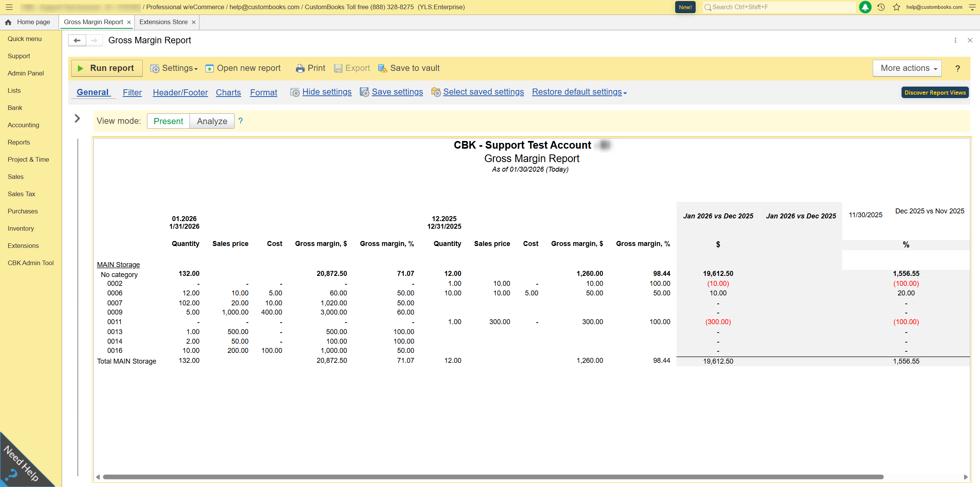Click the Run report button
This screenshot has height=487, width=980.
(x=107, y=68)
